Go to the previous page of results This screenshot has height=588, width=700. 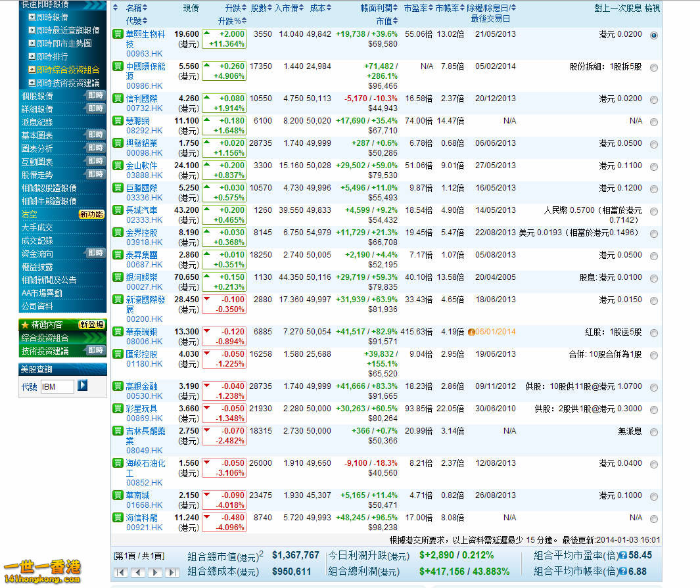(139, 572)
